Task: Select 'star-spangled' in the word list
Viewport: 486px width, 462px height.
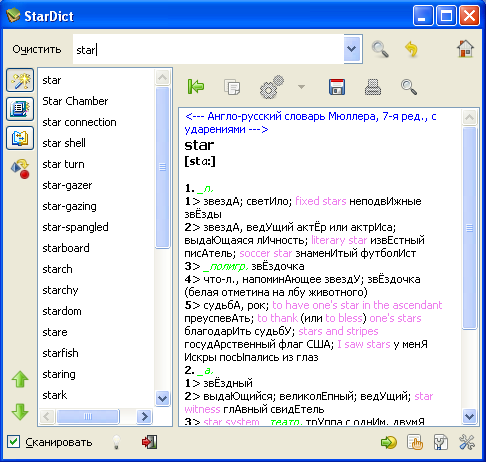Action: [75, 227]
